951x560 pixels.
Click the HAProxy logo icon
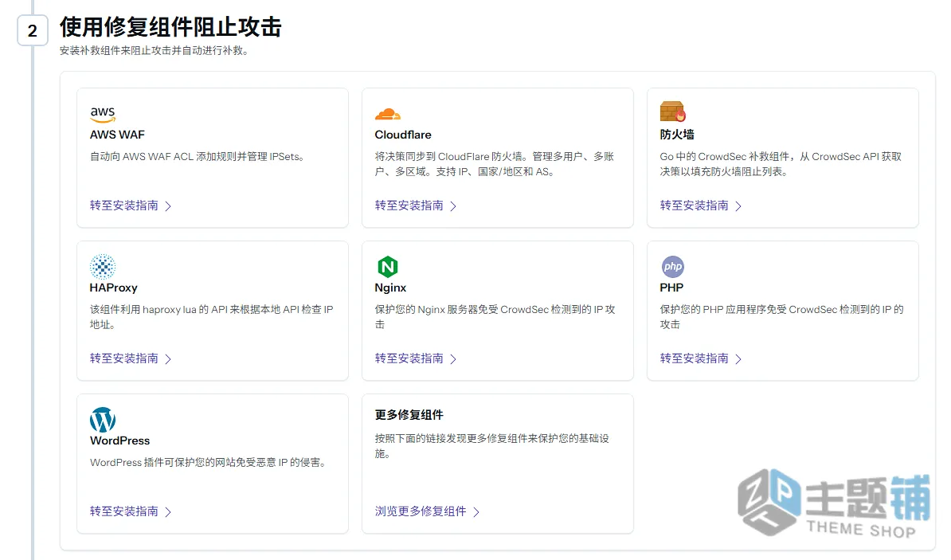tap(103, 266)
